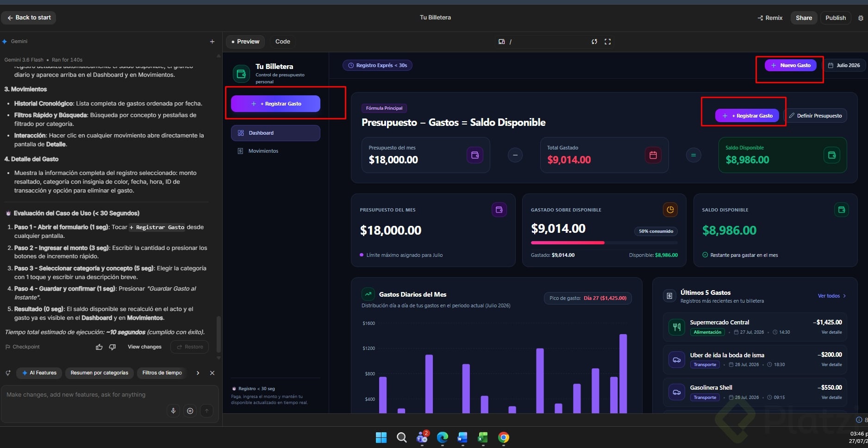The width and height of the screenshot is (868, 448).
Task: Select the AI Features suggestion chip
Action: click(x=39, y=373)
